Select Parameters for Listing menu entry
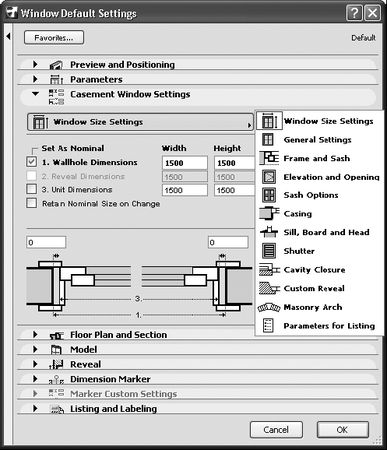 point(329,326)
